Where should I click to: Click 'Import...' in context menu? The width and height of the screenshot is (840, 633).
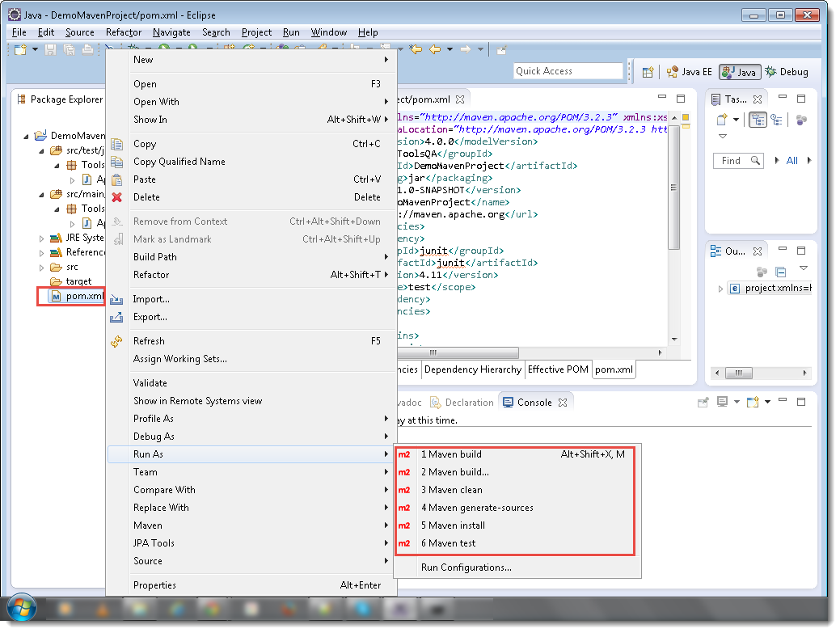[x=251, y=299]
